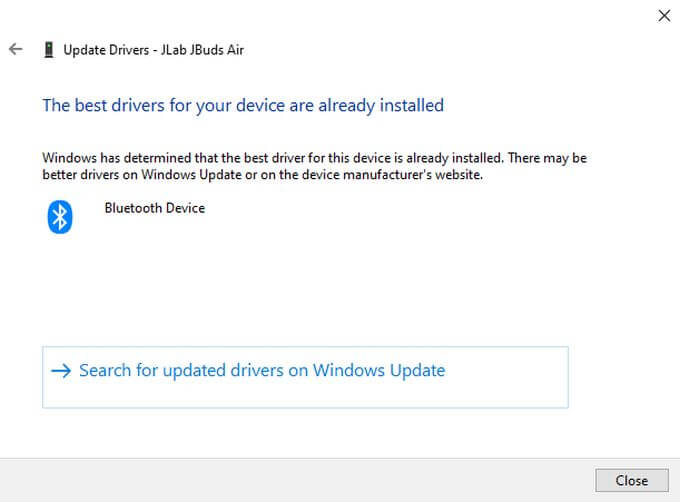Click the blue Bluetooth icon
The height and width of the screenshot is (502, 680).
pos(60,215)
